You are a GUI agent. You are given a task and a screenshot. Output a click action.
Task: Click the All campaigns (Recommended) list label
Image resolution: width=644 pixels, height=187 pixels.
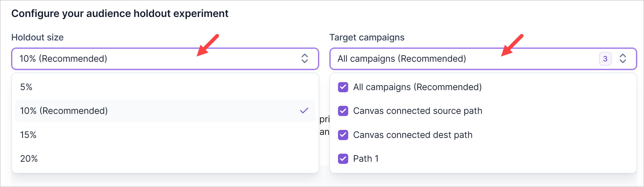417,87
